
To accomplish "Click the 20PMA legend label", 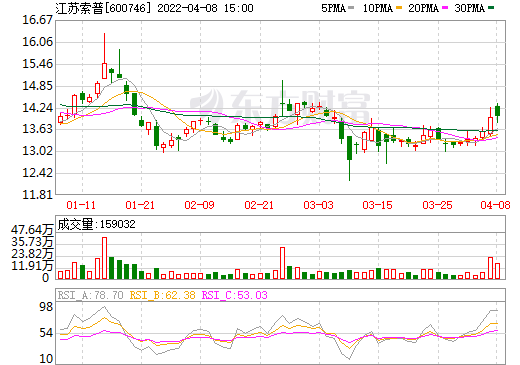I will click(423, 8).
